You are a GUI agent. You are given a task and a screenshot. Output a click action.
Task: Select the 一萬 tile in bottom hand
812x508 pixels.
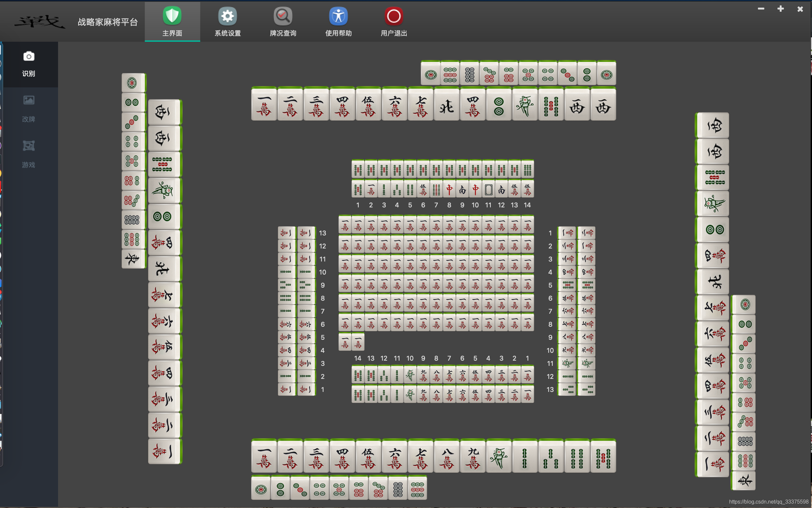(264, 457)
